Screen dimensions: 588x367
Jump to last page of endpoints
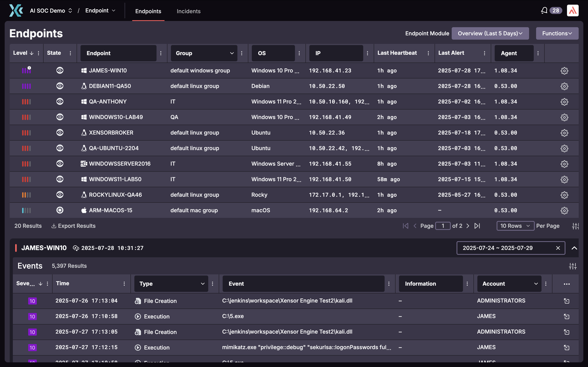point(477,226)
